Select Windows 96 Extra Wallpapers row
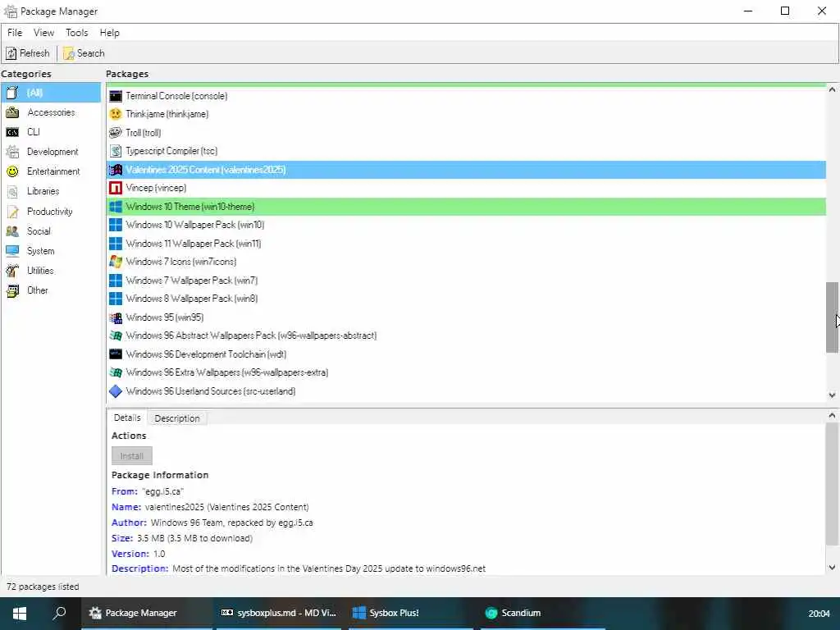This screenshot has width=840, height=630. [x=466, y=372]
